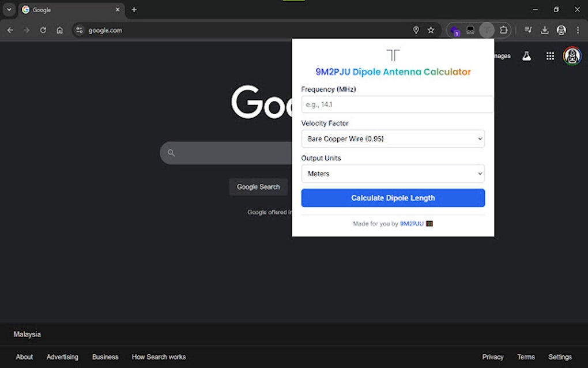Open the media controls icon in the toolbar
The image size is (588, 368).
tap(528, 30)
